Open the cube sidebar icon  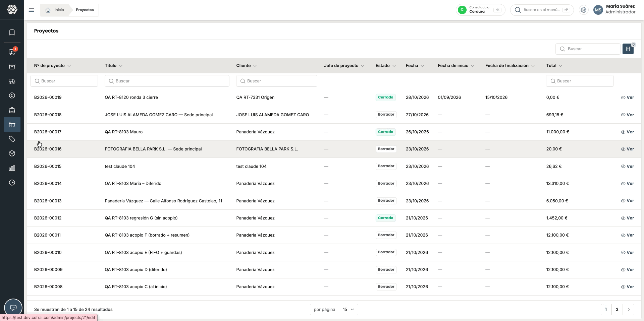click(x=12, y=153)
